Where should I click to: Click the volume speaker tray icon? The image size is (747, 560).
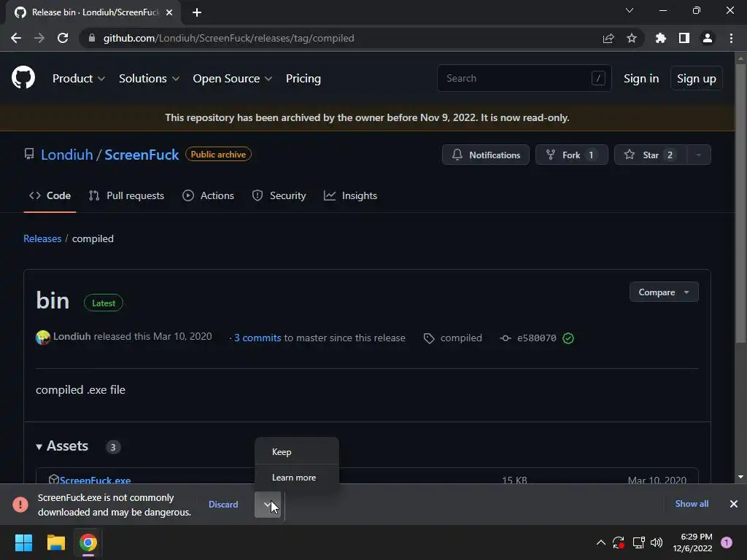coord(657,542)
